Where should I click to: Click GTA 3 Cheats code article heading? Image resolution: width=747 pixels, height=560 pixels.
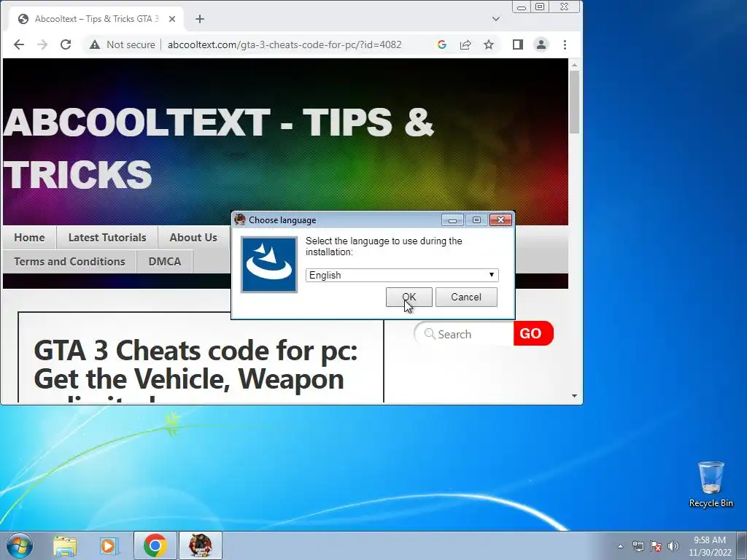pos(196,371)
